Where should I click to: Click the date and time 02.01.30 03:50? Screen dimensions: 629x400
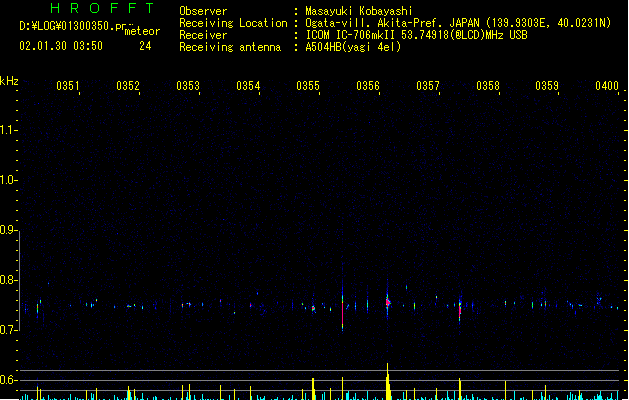61,46
